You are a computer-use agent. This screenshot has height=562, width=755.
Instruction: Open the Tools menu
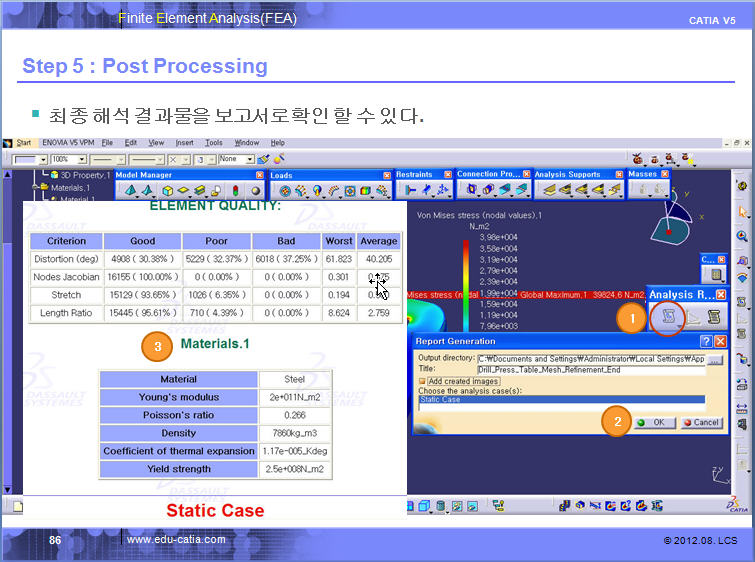(214, 143)
